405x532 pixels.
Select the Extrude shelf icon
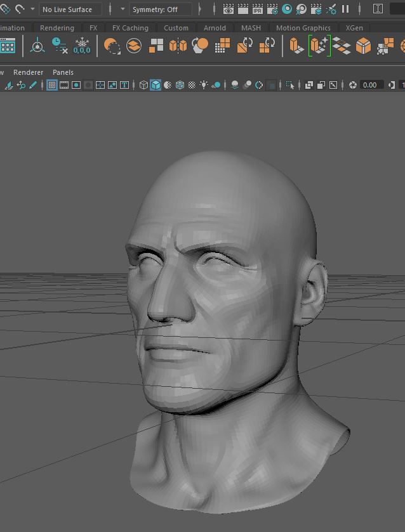coord(296,46)
